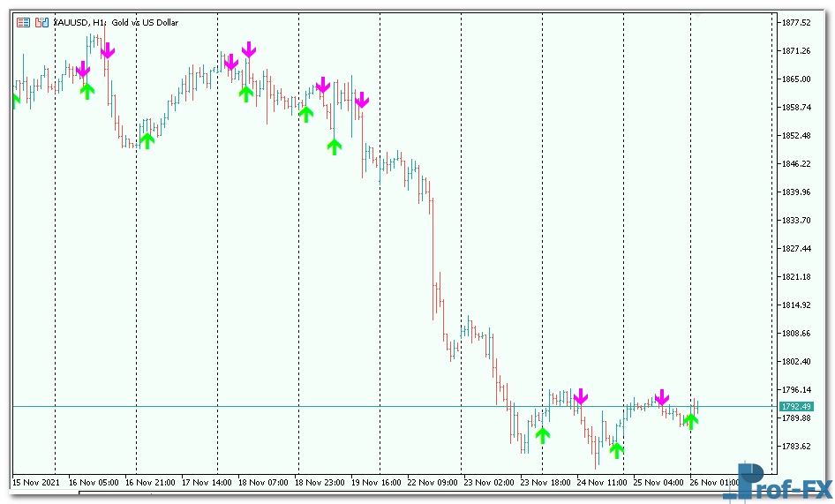Click the 1877.52 price scale label
This screenshot has width=835, height=504.
(x=795, y=23)
